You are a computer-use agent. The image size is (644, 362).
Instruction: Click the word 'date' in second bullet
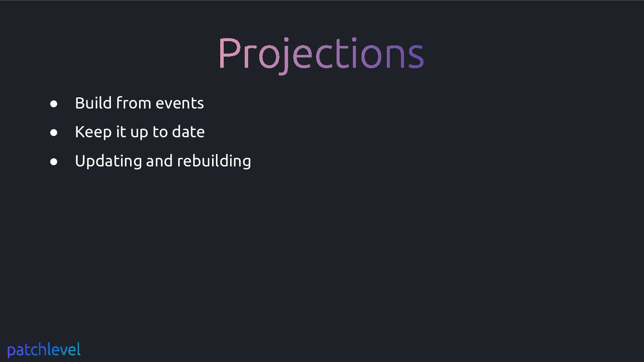coord(188,132)
